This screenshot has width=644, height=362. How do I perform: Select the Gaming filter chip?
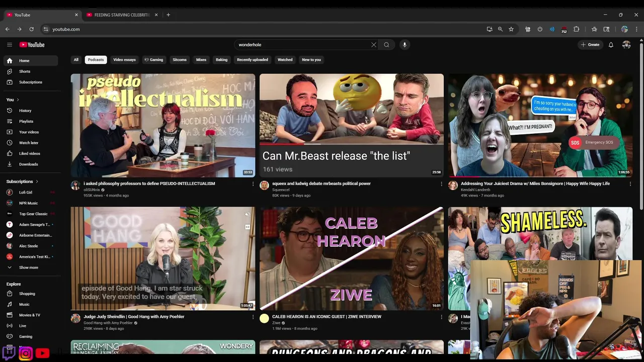pos(154,60)
